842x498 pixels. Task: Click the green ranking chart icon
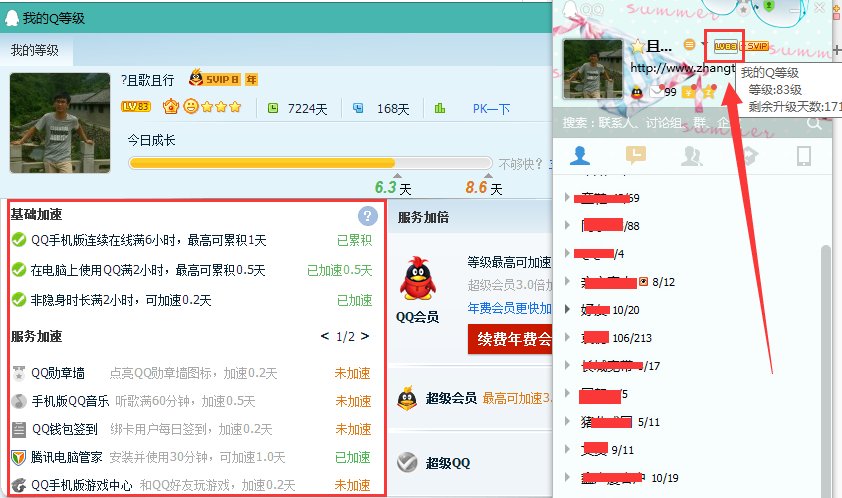pos(440,108)
